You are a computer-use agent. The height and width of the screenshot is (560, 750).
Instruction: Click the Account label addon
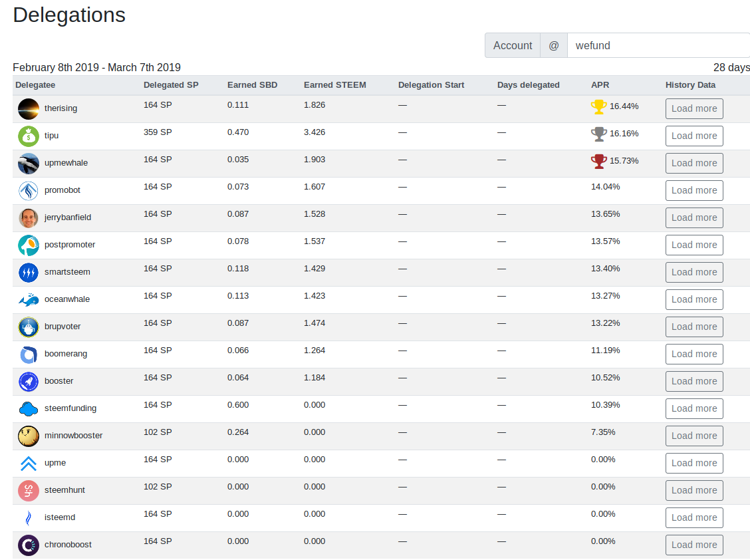(512, 45)
